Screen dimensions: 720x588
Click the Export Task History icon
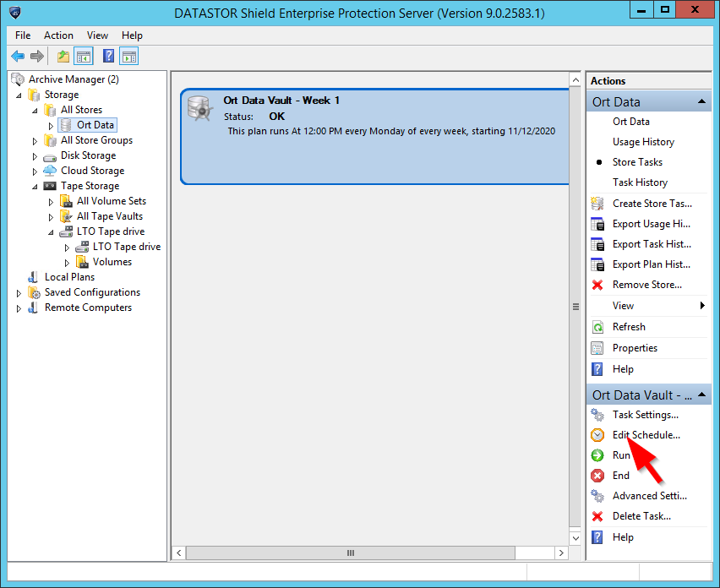pos(597,244)
